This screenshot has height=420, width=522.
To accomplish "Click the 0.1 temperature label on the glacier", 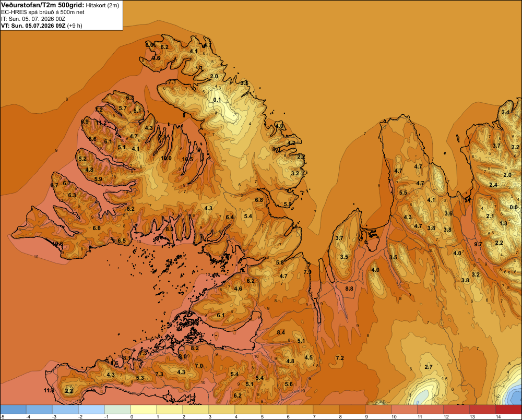I will click(217, 100).
